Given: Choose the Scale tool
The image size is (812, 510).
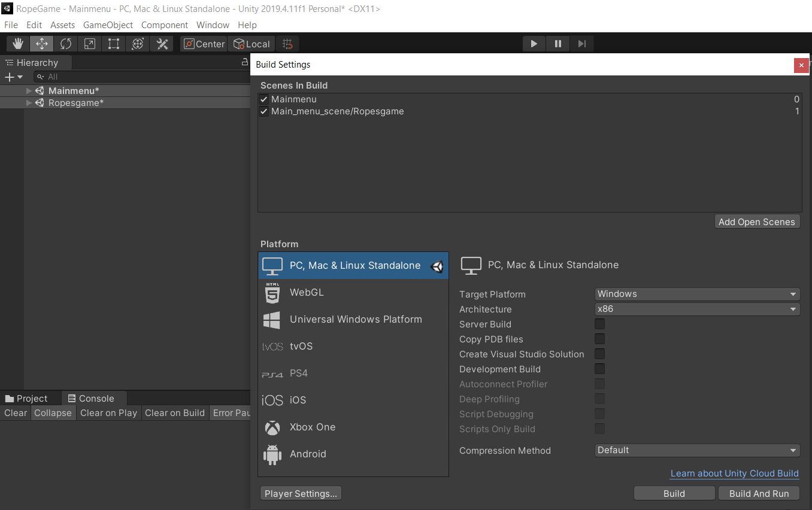Looking at the screenshot, I should pos(90,44).
